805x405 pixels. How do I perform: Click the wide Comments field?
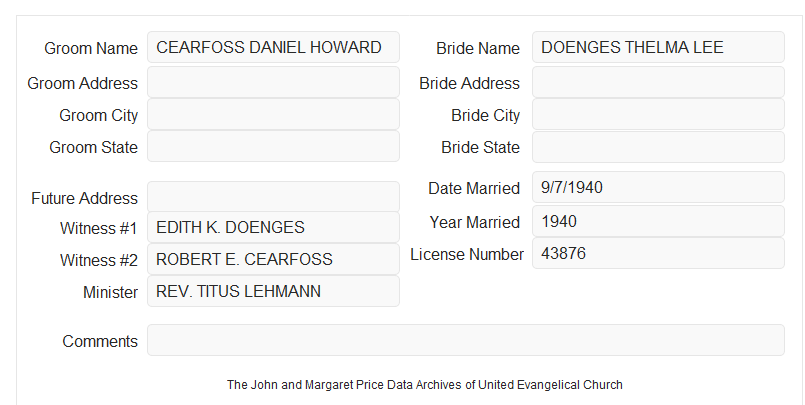coord(466,340)
